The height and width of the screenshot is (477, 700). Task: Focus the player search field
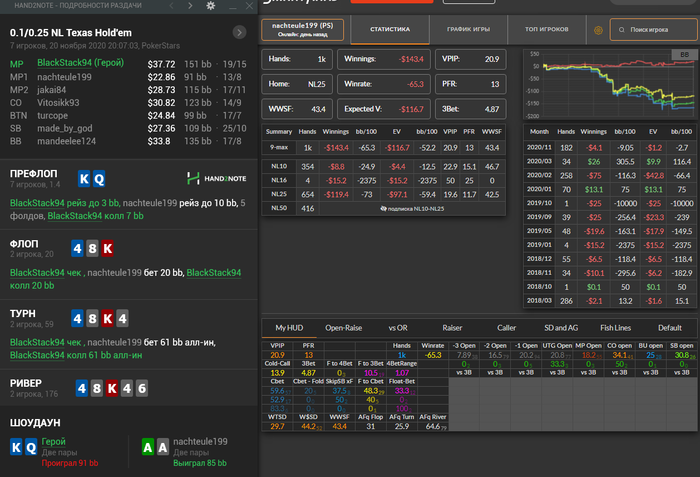pyautogui.click(x=654, y=29)
